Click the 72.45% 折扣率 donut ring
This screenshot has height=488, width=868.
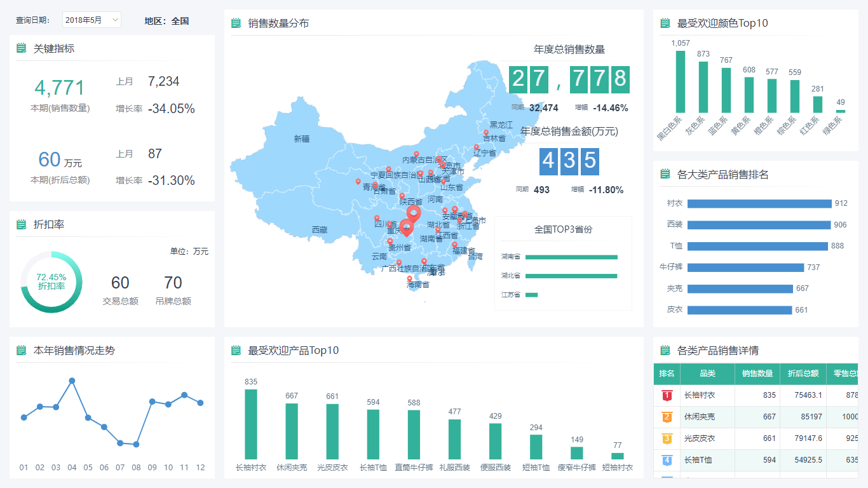coord(51,282)
